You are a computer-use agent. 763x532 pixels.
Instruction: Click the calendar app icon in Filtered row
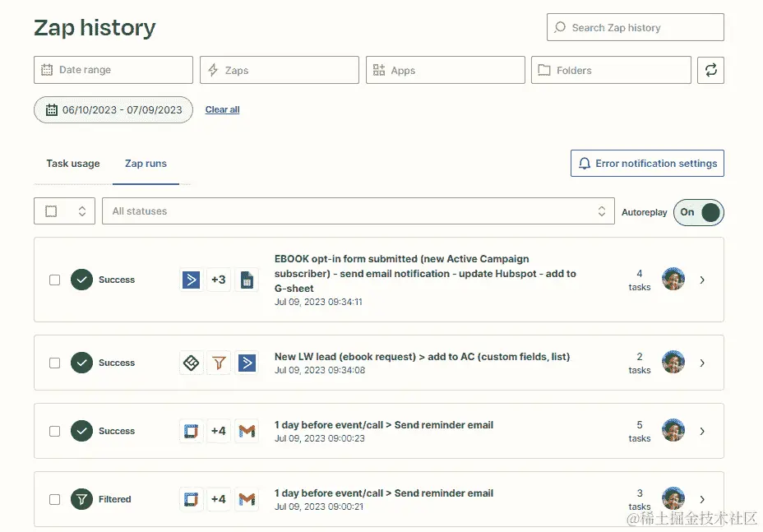pyautogui.click(x=192, y=499)
